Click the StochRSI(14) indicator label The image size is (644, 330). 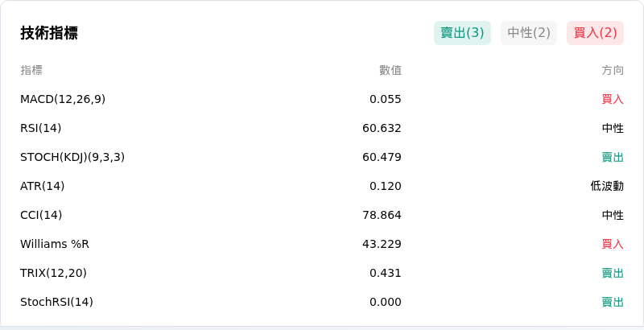[x=56, y=302]
